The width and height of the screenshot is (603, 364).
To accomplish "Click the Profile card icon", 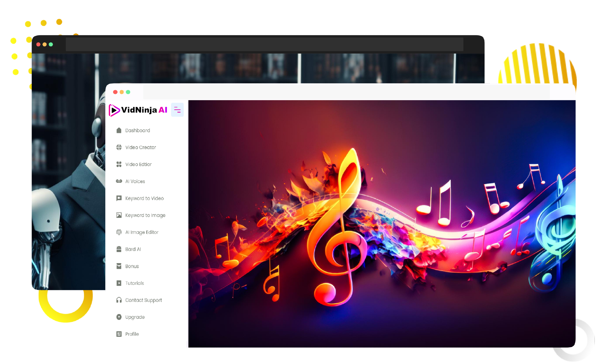I will [119, 334].
